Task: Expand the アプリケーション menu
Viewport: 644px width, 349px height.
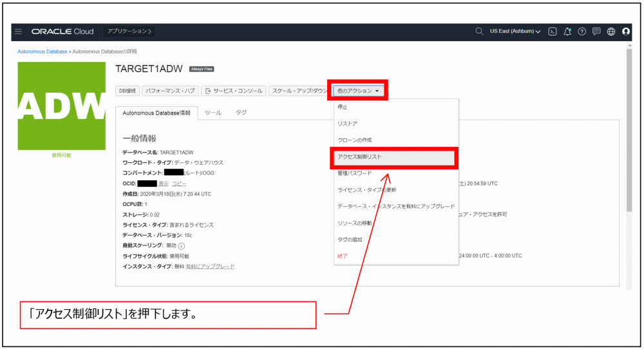Action: click(129, 32)
